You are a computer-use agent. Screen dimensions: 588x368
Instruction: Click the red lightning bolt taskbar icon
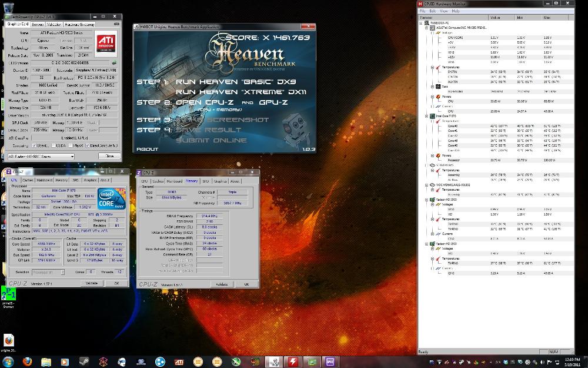click(x=293, y=362)
